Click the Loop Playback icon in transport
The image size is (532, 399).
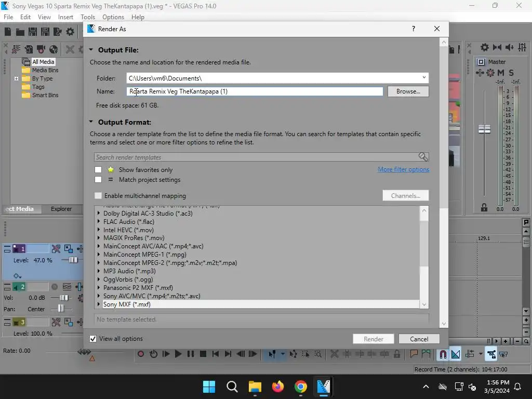153,354
